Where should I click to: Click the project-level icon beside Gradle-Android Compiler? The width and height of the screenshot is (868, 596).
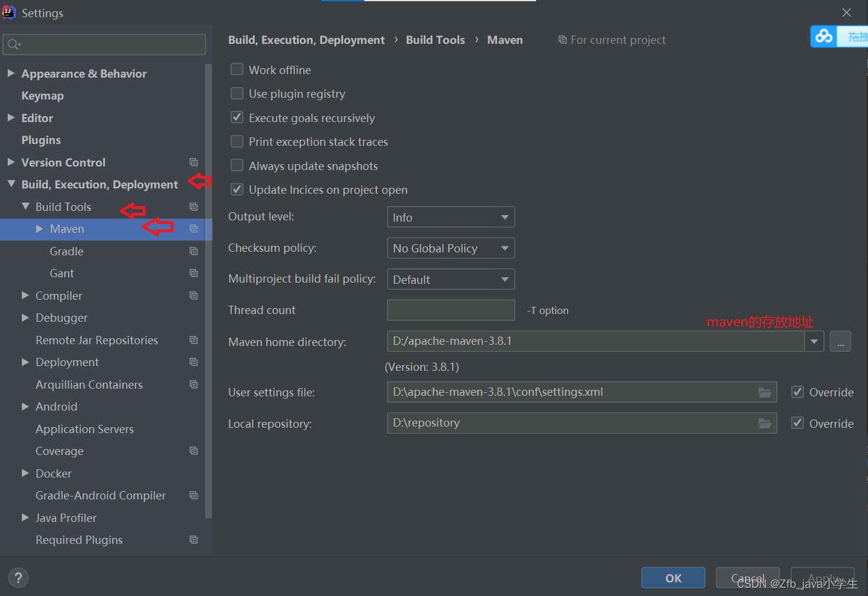[x=193, y=495]
